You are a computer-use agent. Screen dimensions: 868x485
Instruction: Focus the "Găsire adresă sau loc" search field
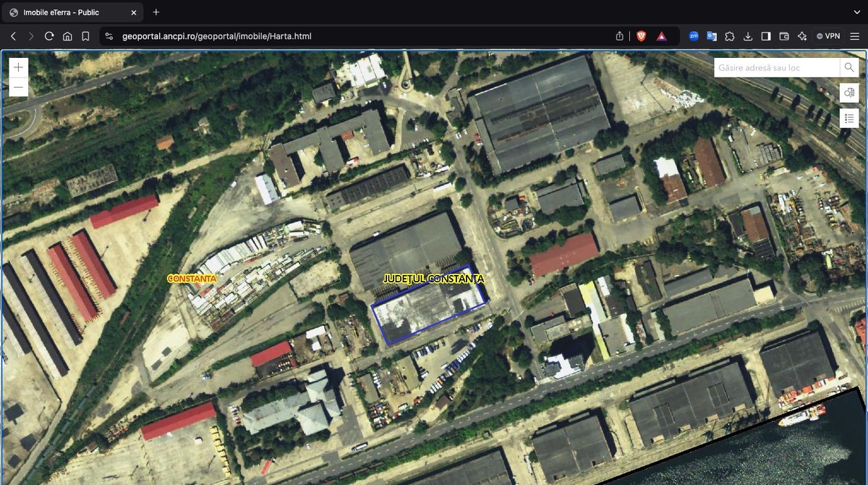777,67
